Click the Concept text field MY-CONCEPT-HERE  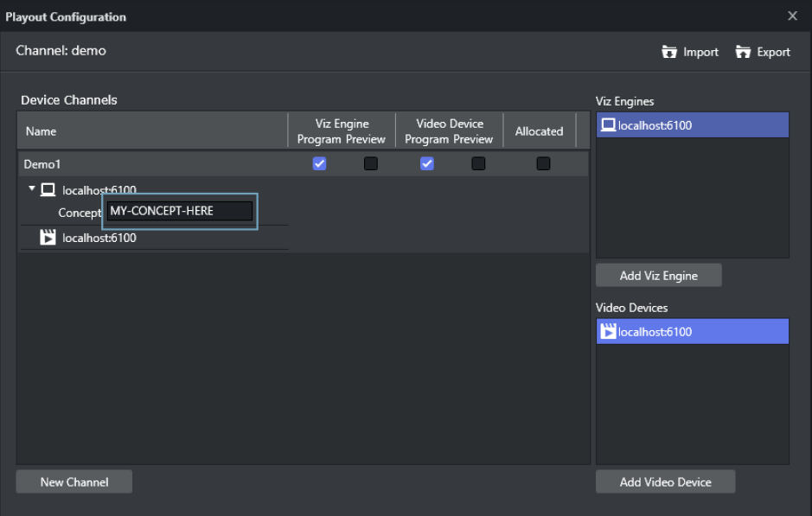click(179, 211)
